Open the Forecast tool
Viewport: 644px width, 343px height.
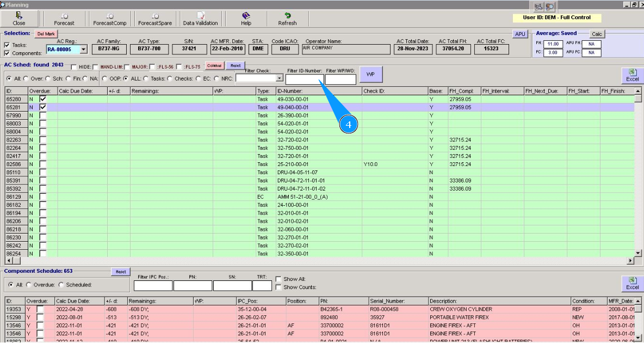64,19
